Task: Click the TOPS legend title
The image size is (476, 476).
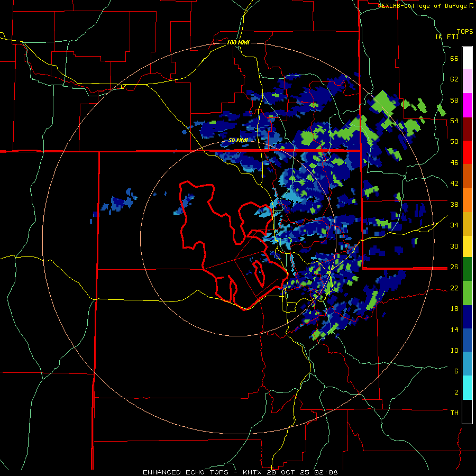Action: (465, 31)
